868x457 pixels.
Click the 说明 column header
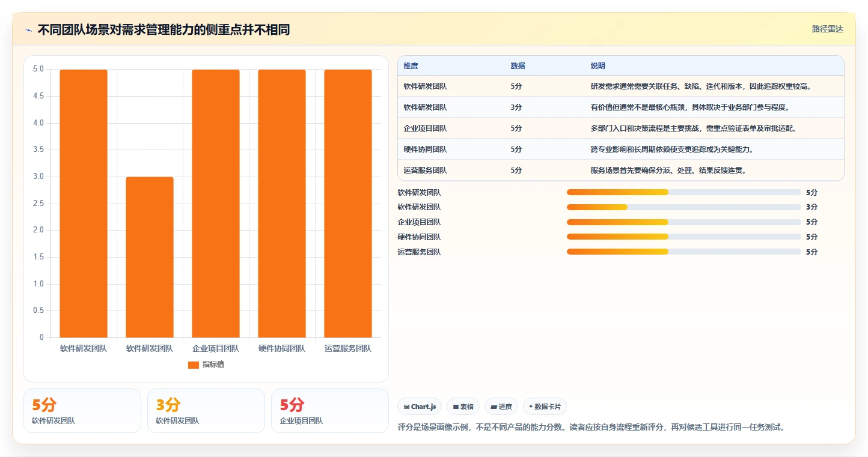coord(598,66)
